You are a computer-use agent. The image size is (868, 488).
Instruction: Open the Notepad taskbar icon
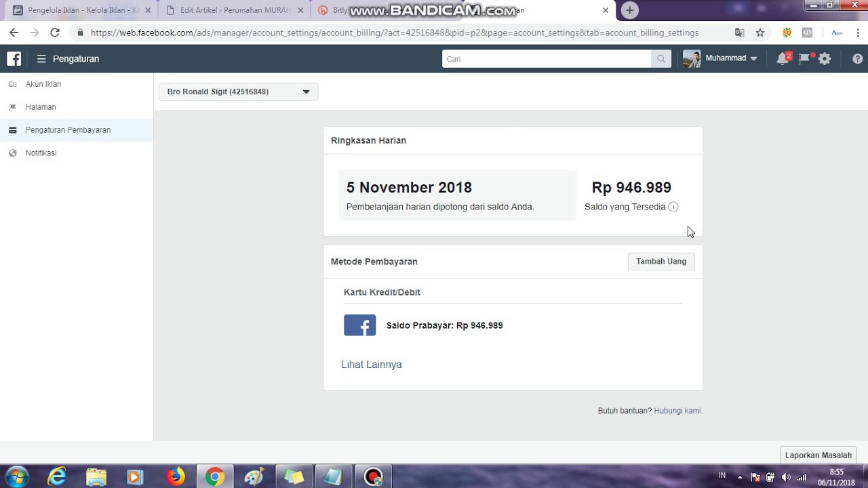[333, 477]
